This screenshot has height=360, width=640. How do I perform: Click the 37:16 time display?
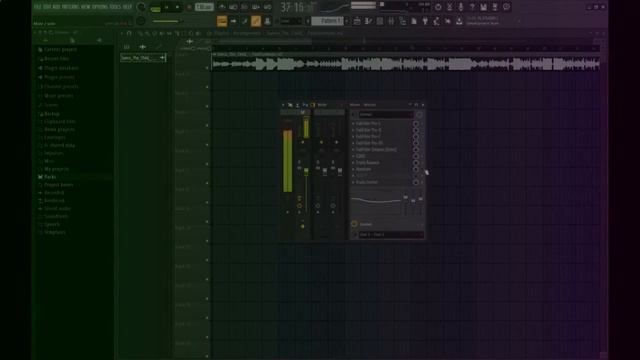tap(297, 7)
